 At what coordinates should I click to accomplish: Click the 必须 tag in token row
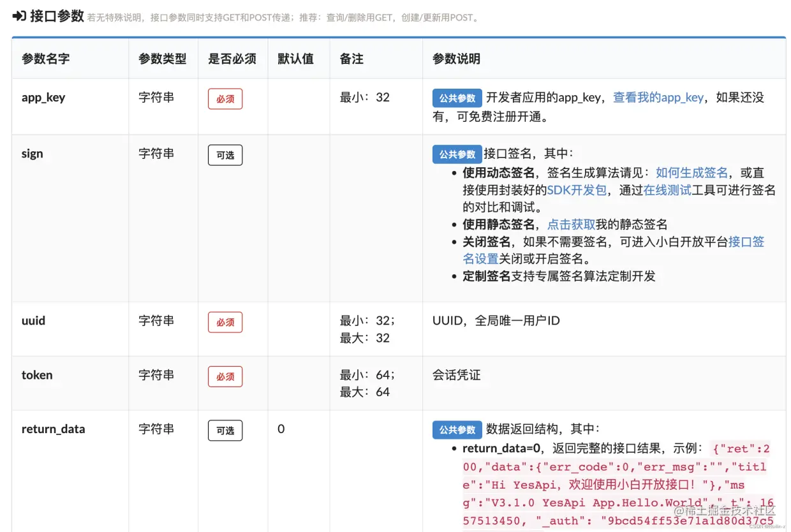click(x=225, y=376)
